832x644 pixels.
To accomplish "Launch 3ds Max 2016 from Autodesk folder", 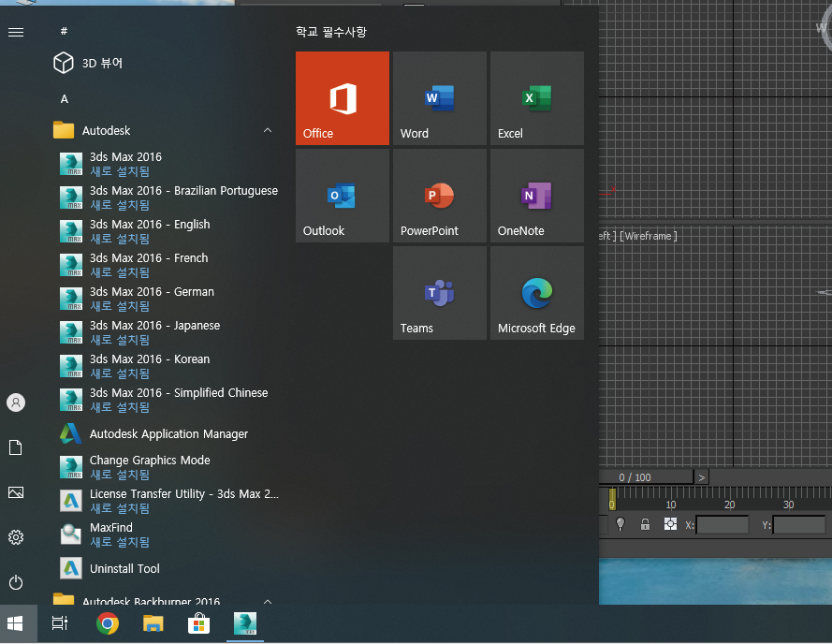I will (167, 164).
